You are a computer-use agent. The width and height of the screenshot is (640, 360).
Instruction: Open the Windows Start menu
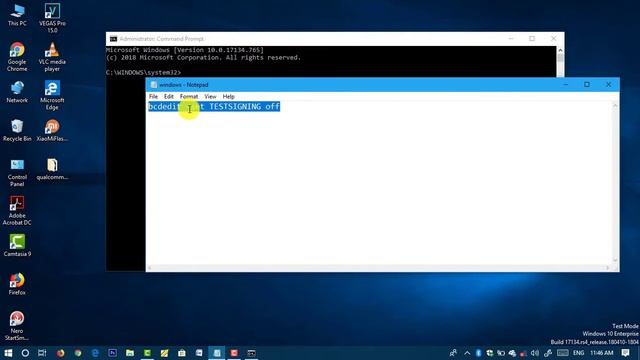[x=8, y=353]
